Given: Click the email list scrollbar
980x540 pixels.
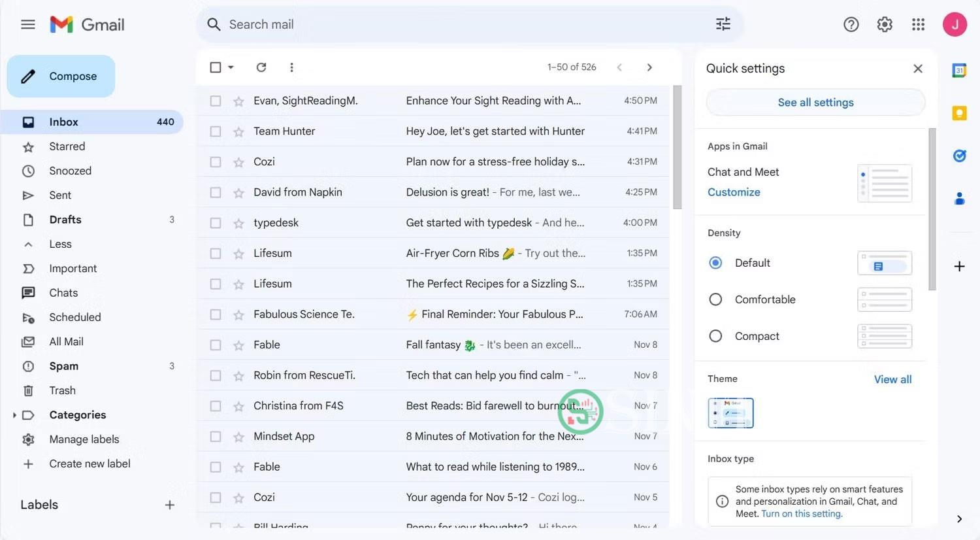Looking at the screenshot, I should click(677, 147).
